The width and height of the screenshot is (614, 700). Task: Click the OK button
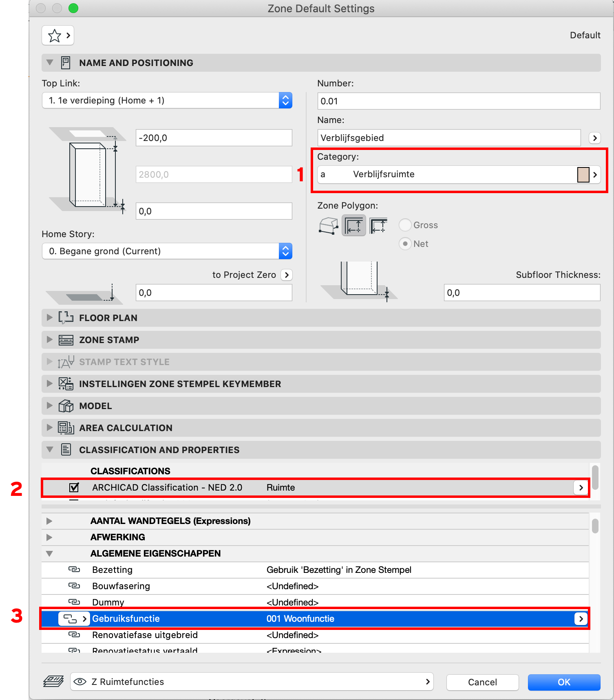point(564,682)
